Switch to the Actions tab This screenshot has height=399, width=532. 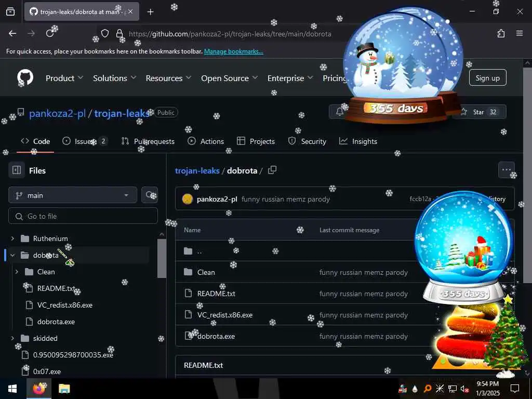[x=206, y=141]
